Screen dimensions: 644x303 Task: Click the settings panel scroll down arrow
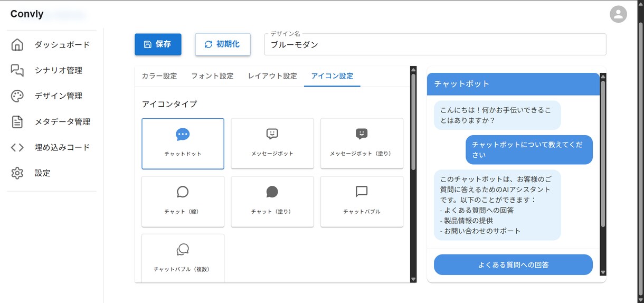pyautogui.click(x=413, y=279)
